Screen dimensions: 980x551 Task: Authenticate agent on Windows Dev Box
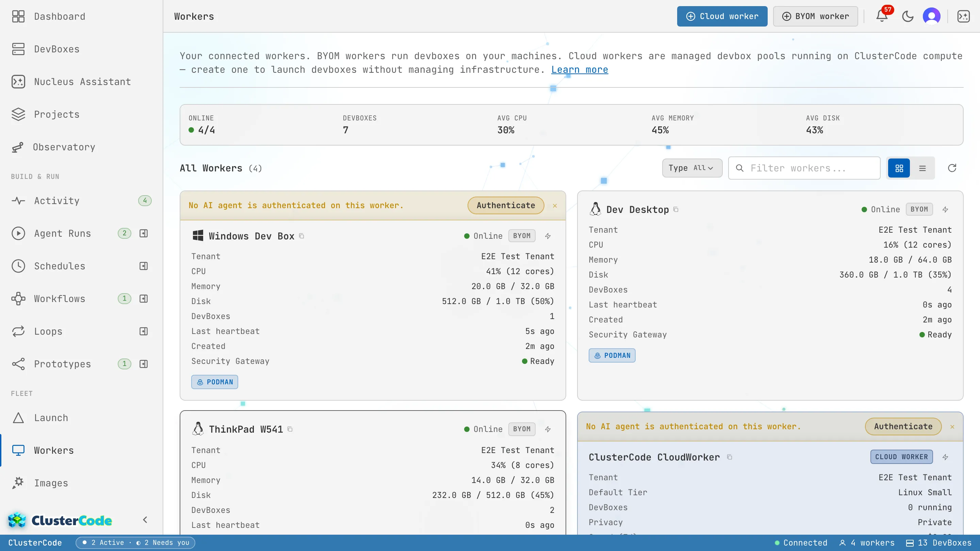click(x=506, y=205)
